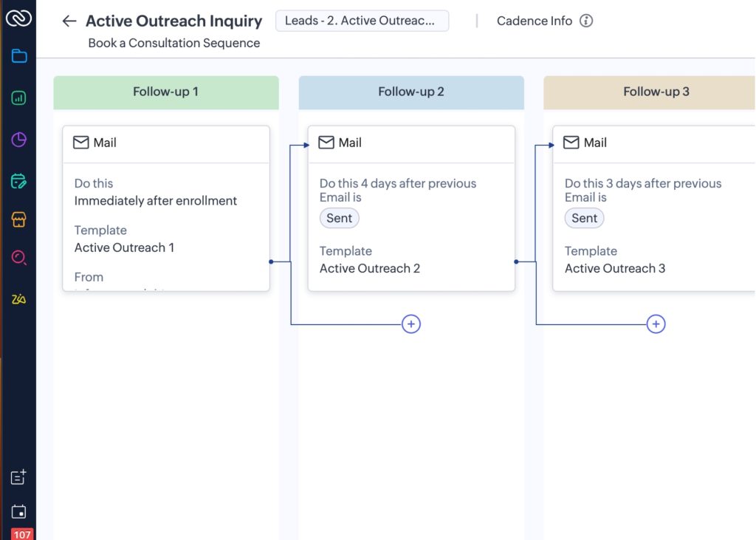Click the Sent status chip in Follow-up 3
The height and width of the screenshot is (540, 756).
pyautogui.click(x=584, y=218)
